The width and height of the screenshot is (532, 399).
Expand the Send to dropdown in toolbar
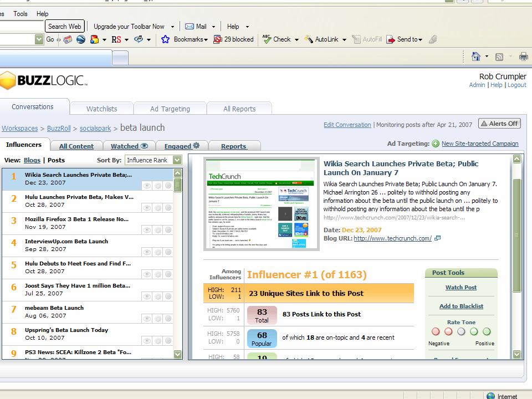(421, 39)
